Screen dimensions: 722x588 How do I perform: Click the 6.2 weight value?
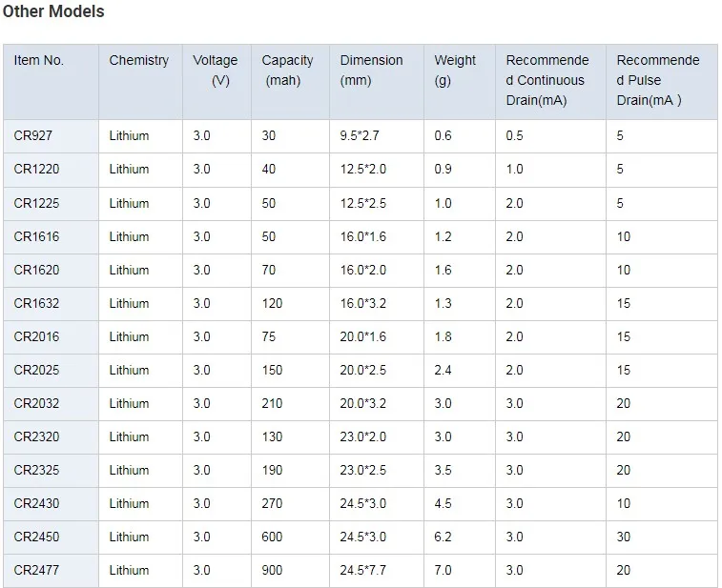444,537
